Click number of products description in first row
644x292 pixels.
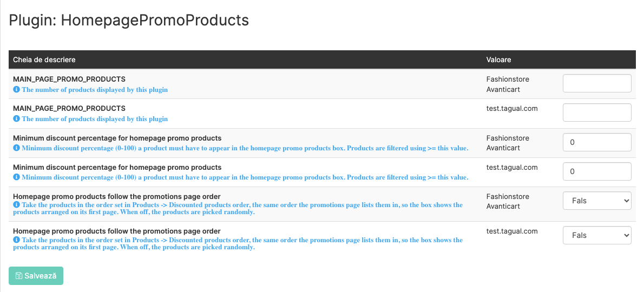(x=95, y=89)
